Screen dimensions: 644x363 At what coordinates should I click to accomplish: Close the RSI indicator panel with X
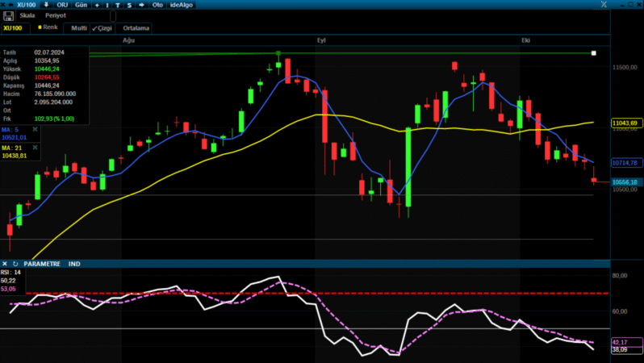[5, 264]
